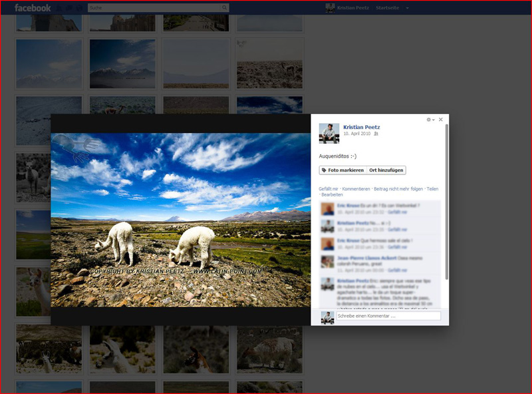Close the photo viewer with the X
The height and width of the screenshot is (394, 532).
pos(441,119)
